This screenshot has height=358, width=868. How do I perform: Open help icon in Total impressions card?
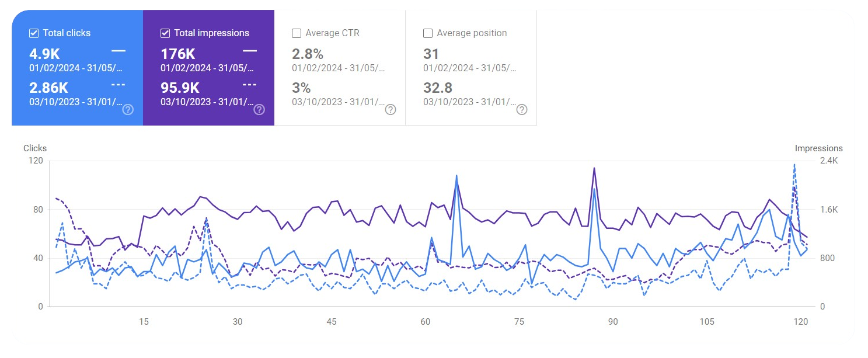tap(260, 110)
